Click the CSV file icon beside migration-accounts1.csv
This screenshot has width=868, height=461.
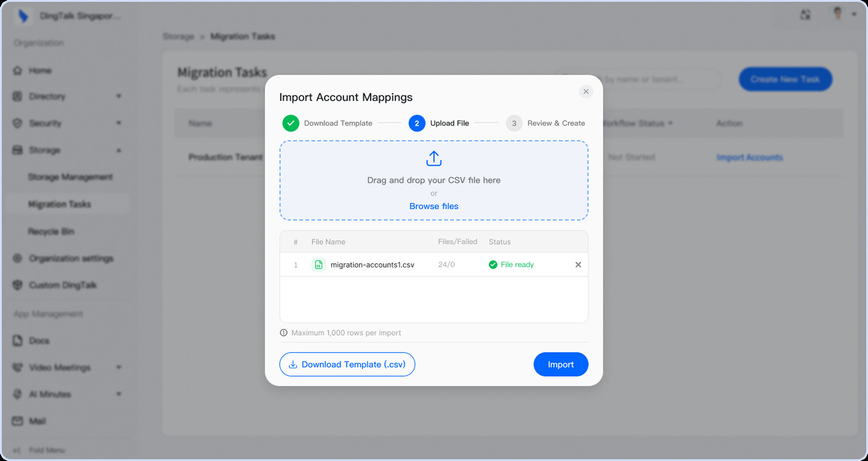coord(318,265)
